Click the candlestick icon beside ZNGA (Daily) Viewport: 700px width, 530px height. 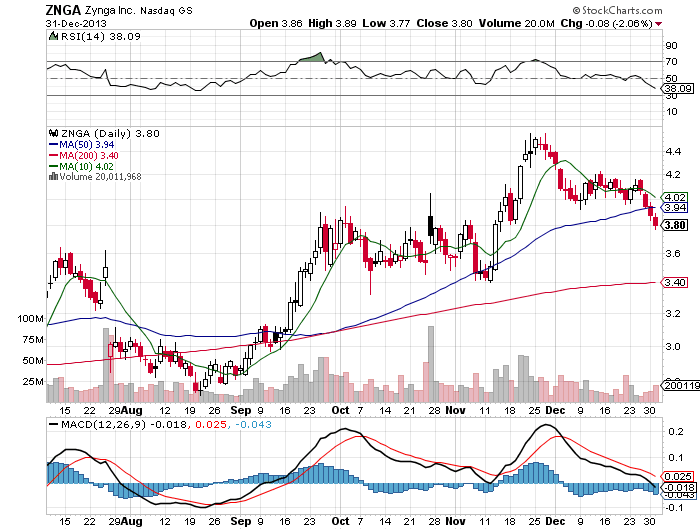pyautogui.click(x=54, y=133)
